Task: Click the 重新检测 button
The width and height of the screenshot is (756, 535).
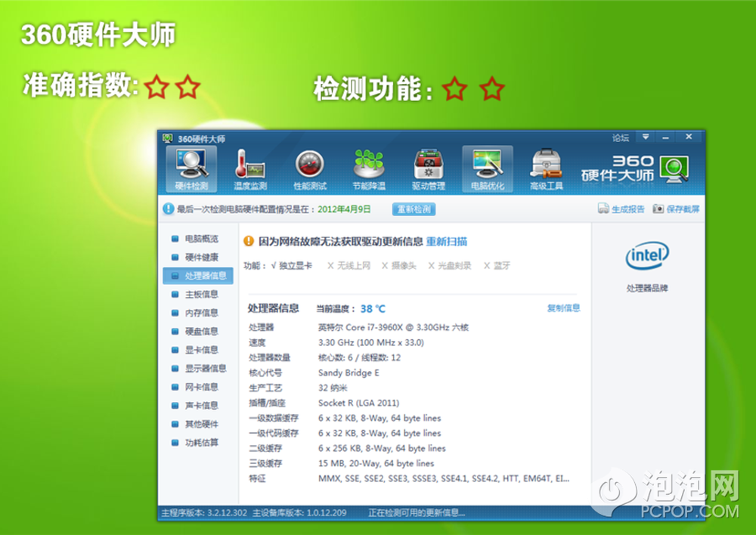Action: point(414,209)
